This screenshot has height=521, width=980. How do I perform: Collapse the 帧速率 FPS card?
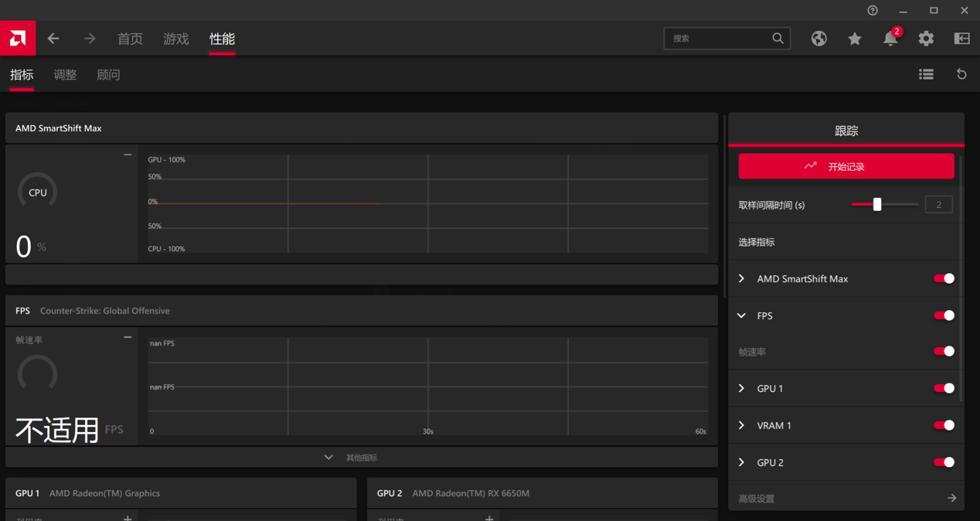(x=128, y=337)
